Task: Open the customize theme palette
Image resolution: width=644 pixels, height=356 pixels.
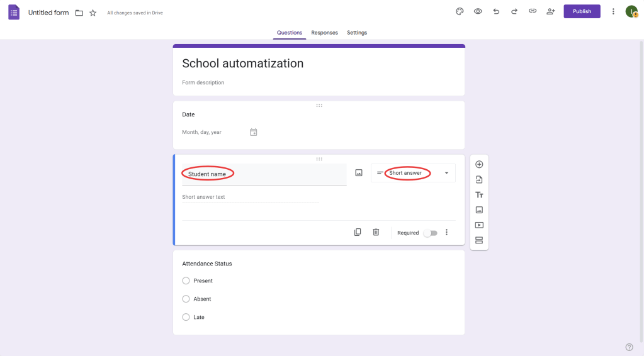Action: [460, 11]
